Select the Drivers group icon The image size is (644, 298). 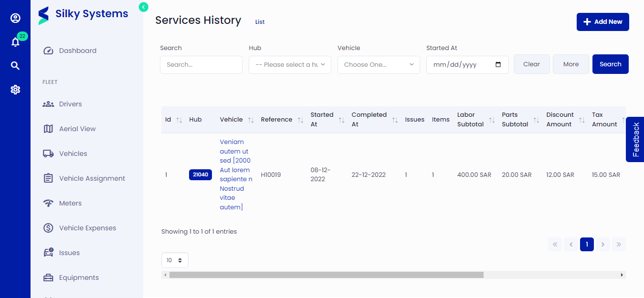point(48,103)
